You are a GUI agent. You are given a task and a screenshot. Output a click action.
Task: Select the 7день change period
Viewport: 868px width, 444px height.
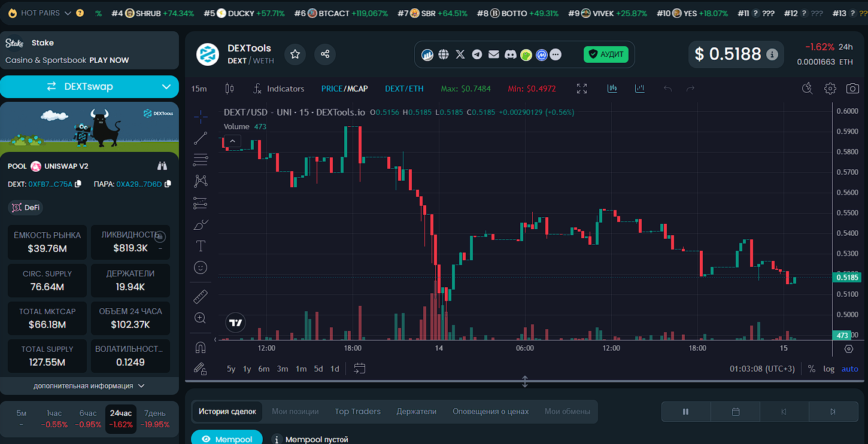tap(154, 419)
